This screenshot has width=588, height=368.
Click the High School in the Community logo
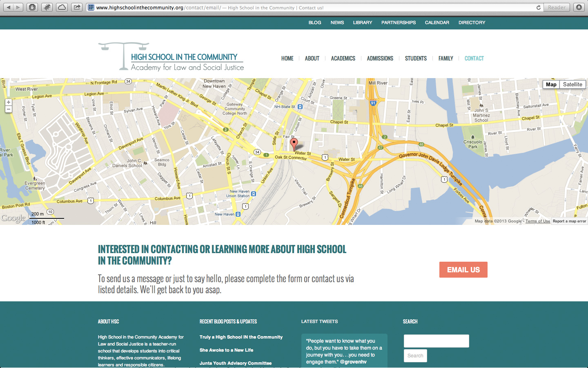(x=171, y=57)
